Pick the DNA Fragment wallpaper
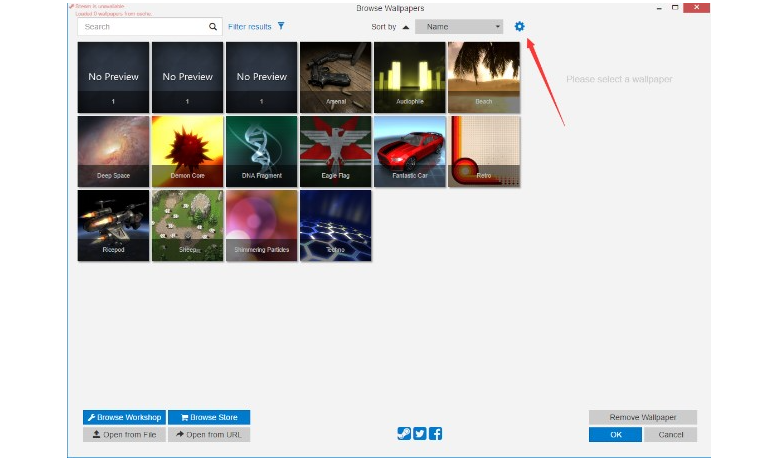Viewport: 769px width, 459px height. click(261, 152)
